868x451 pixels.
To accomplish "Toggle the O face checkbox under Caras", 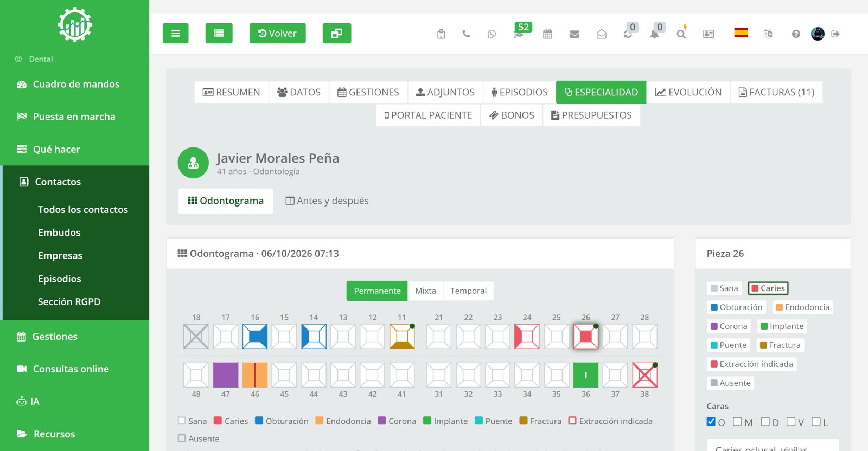I will coord(711,422).
